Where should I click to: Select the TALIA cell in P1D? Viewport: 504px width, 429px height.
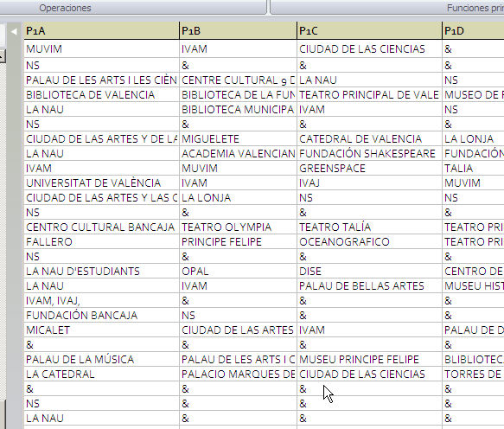click(x=473, y=168)
